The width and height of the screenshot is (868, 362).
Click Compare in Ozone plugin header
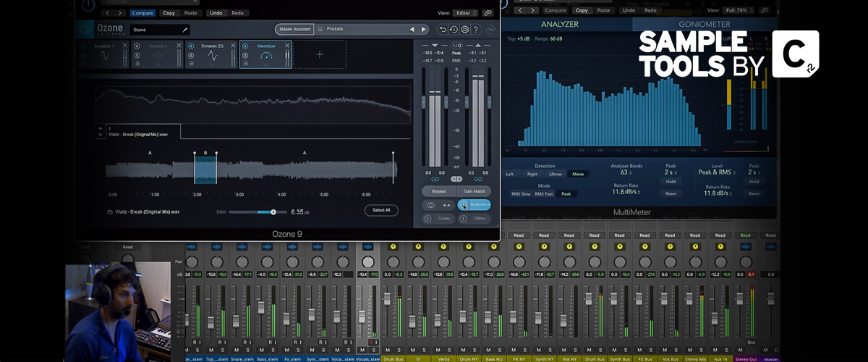pyautogui.click(x=144, y=13)
